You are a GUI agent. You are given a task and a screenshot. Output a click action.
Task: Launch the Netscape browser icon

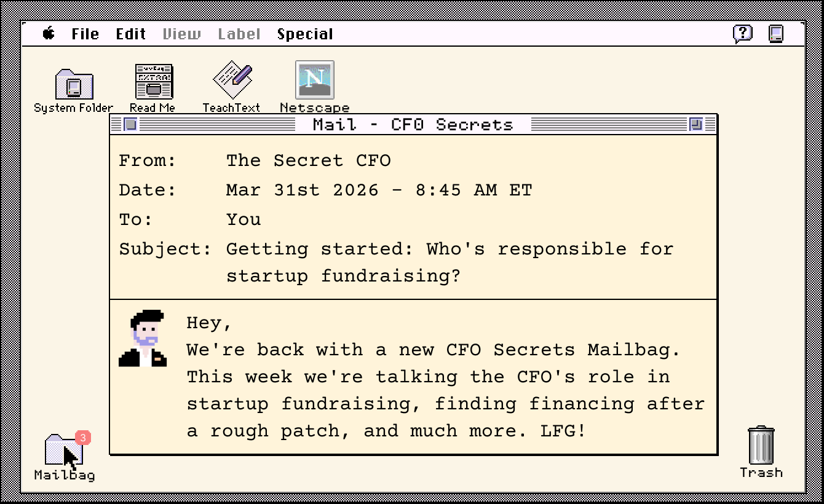[x=314, y=80]
